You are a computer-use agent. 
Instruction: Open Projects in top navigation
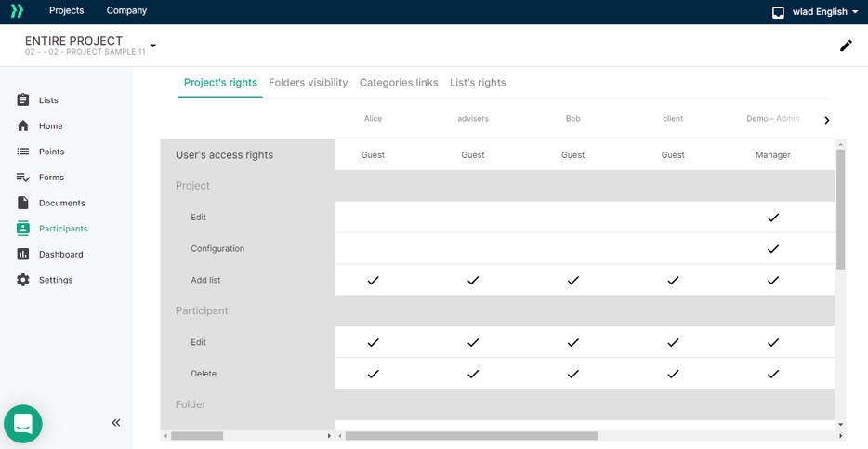click(66, 10)
